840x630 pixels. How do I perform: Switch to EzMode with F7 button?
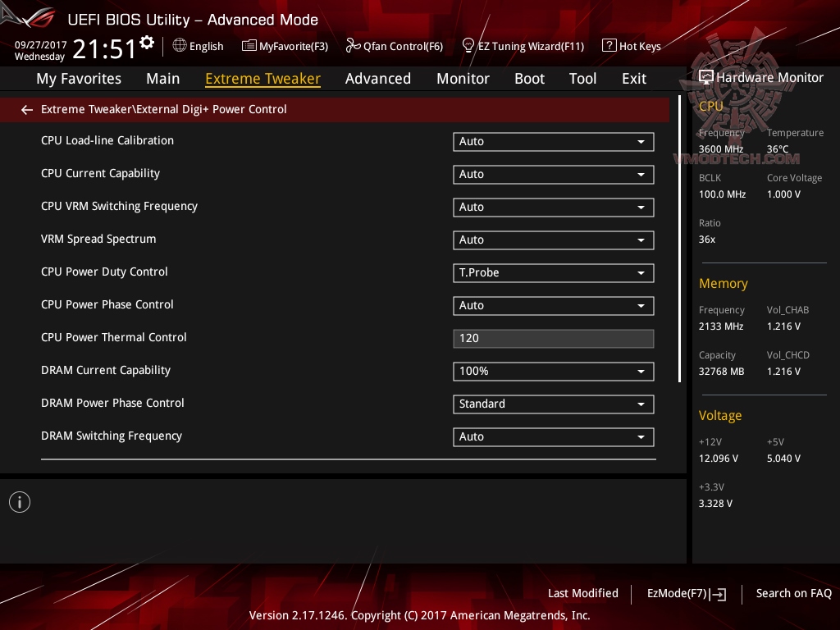pos(686,593)
